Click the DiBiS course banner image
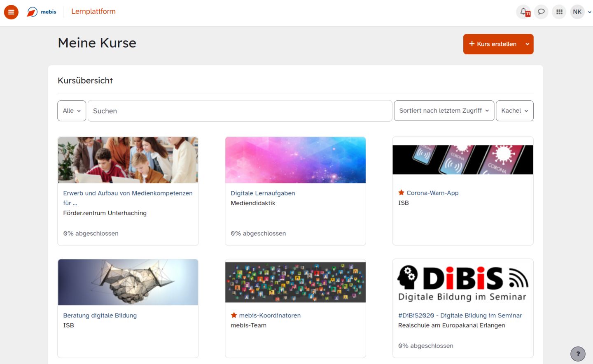Screen dimensions: 593x364 (463, 283)
